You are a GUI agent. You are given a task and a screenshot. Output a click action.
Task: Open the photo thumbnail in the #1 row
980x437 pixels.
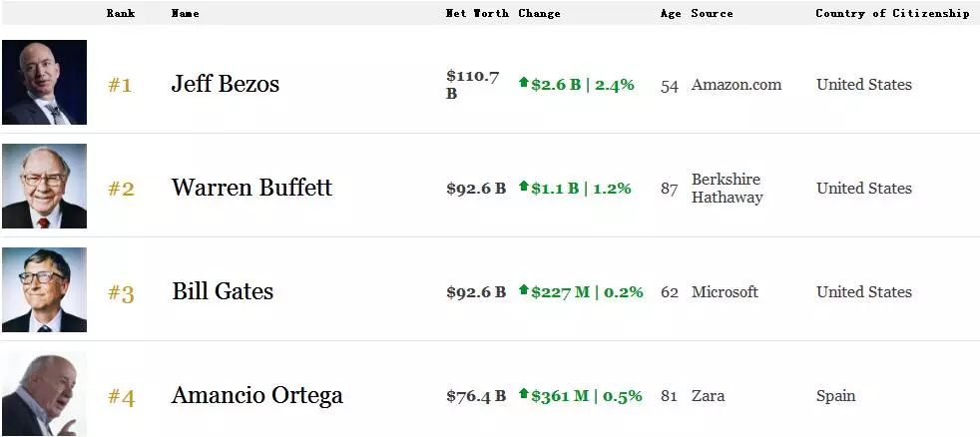pos(45,82)
